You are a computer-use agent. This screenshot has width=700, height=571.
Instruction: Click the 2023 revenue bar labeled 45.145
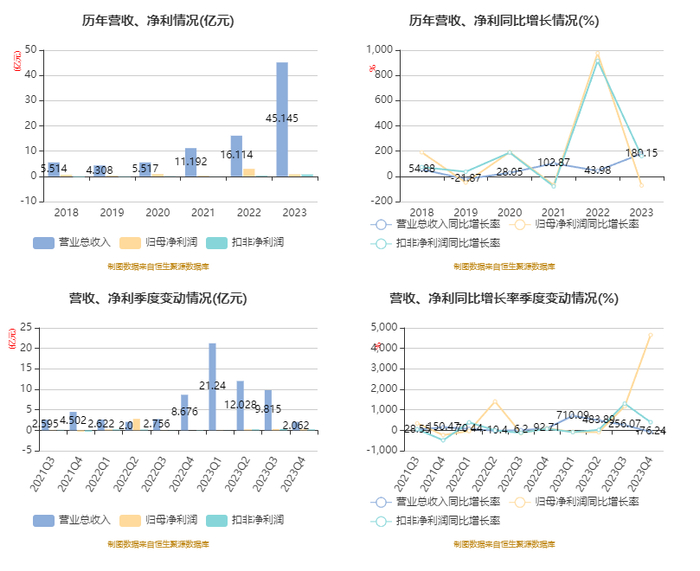[x=282, y=119]
